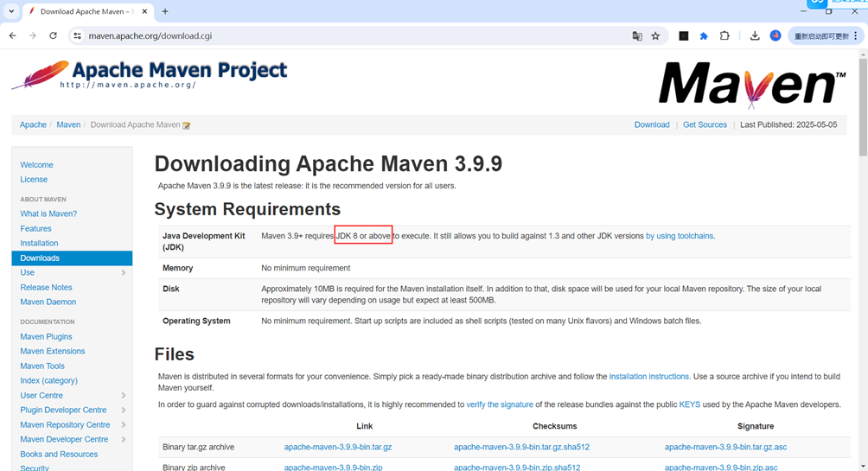The height and width of the screenshot is (471, 868).
Task: Open the Extensions puzzle icon
Action: [724, 36]
